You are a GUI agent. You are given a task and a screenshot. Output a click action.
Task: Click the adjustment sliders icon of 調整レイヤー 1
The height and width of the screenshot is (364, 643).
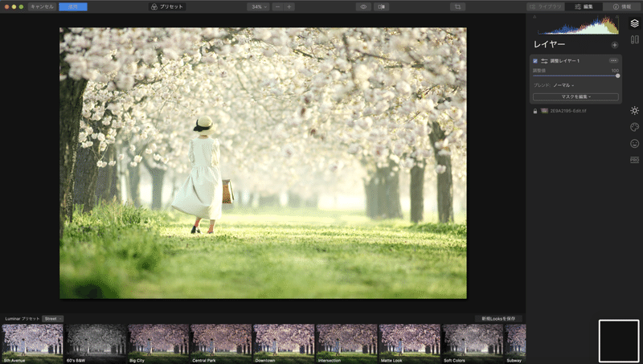(x=544, y=61)
